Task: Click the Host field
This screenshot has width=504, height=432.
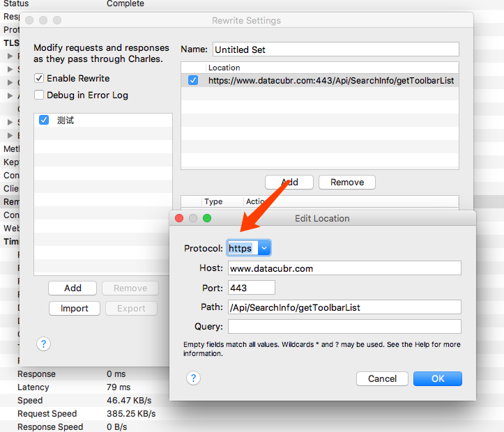Action: click(344, 268)
